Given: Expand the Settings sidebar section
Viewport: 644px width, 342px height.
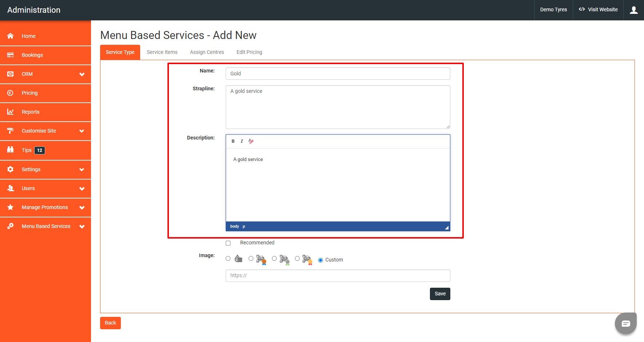Looking at the screenshot, I should point(46,169).
